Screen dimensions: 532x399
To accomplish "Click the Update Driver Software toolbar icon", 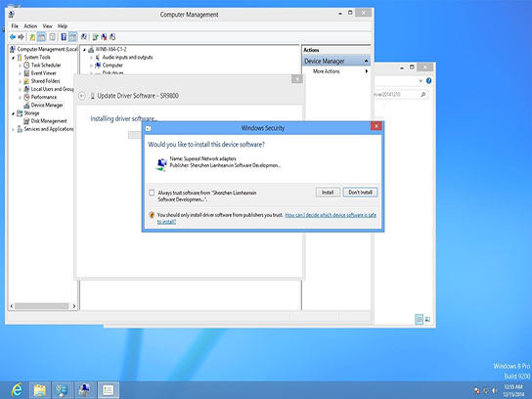I will pos(95,37).
